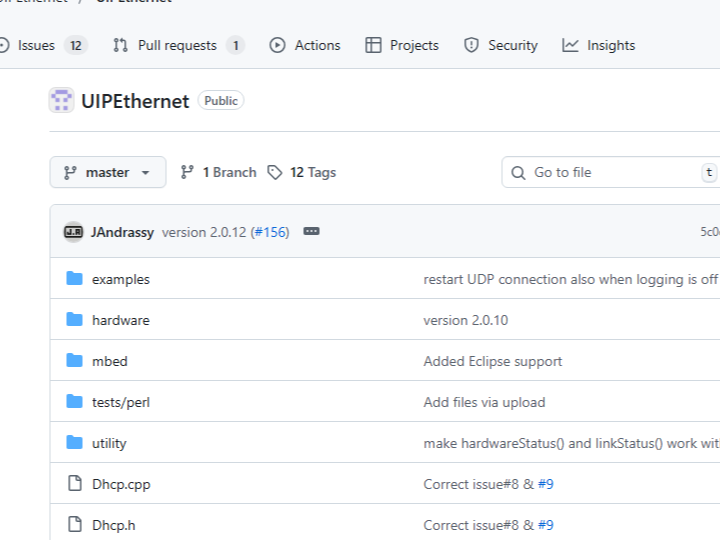Click JAndrassy's commit author avatar
This screenshot has width=720, height=540.
73,232
